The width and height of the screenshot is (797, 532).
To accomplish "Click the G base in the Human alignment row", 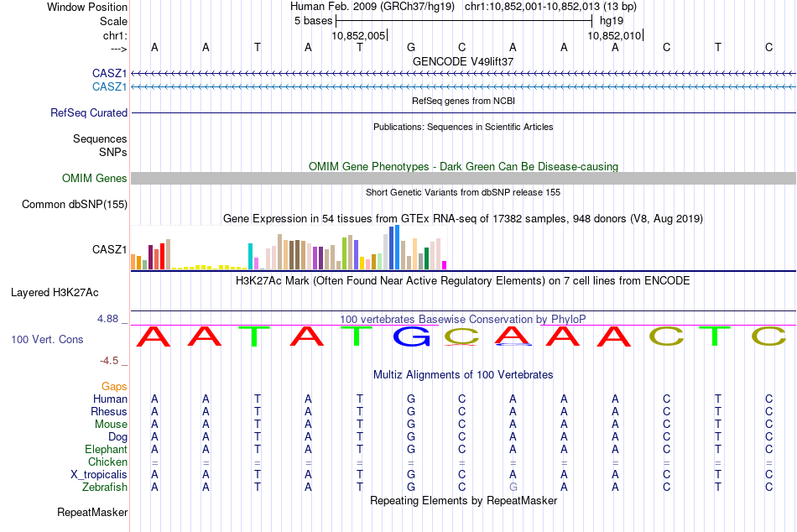I will [411, 399].
